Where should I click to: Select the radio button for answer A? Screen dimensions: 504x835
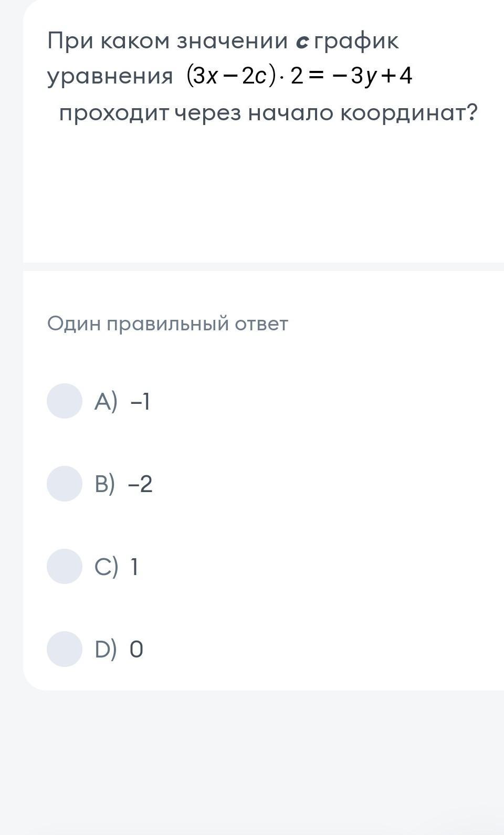(x=65, y=401)
